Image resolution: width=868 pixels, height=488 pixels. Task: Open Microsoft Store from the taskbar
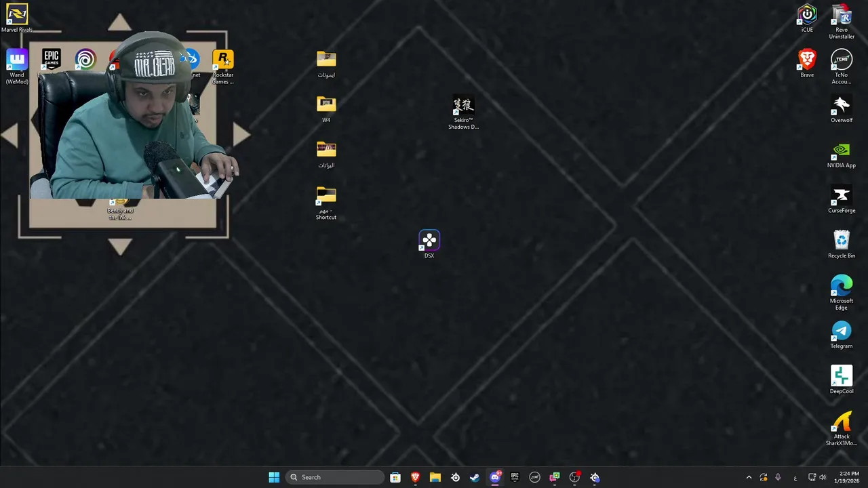(x=395, y=477)
